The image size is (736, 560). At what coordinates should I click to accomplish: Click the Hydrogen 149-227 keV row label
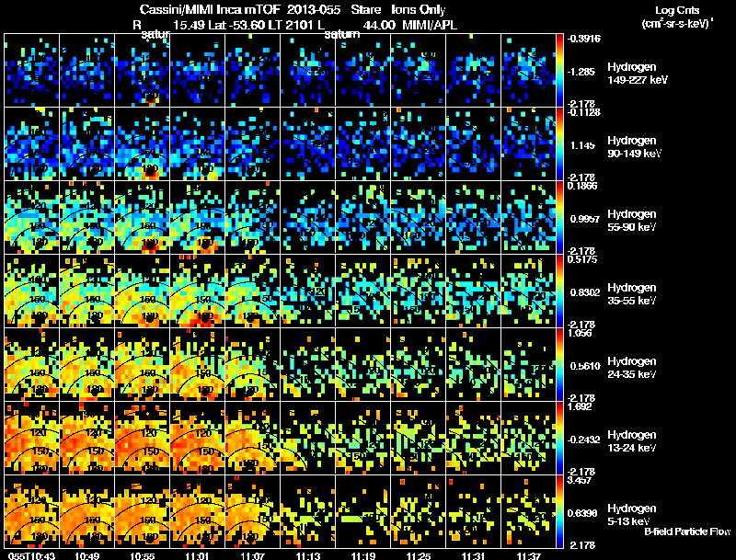(637, 74)
